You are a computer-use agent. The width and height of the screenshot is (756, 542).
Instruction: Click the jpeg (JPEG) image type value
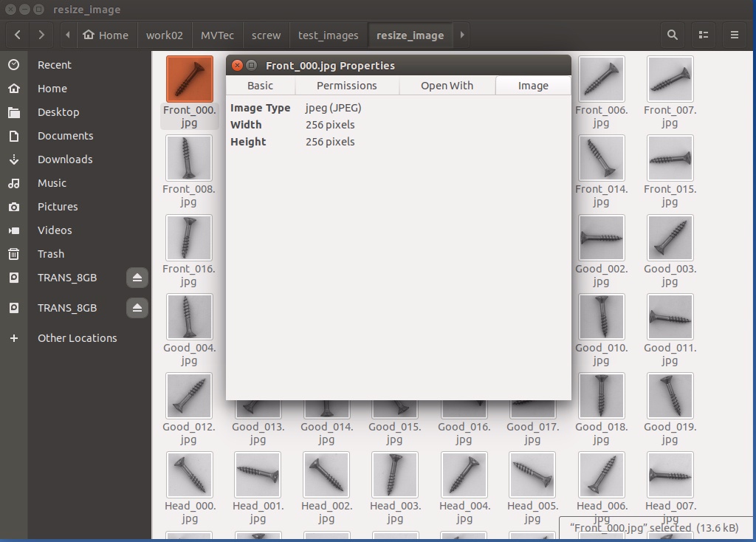(333, 108)
